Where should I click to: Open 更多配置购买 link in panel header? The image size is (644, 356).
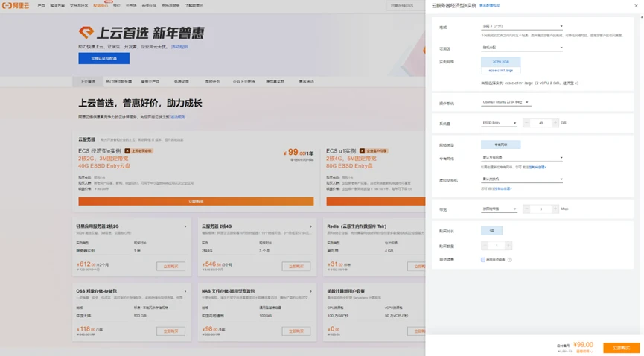[x=490, y=6]
